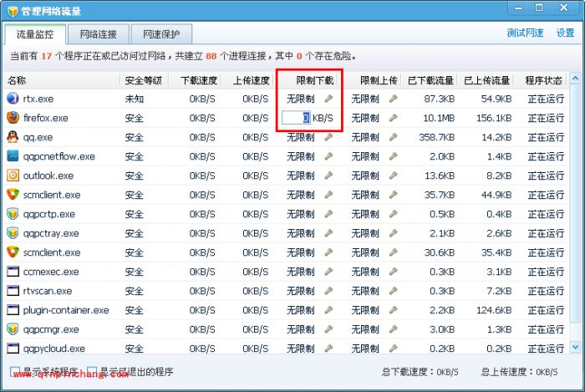585x392 pixels.
Task: Edit download limit wrench for qqpcrtp.exe
Action: [328, 214]
